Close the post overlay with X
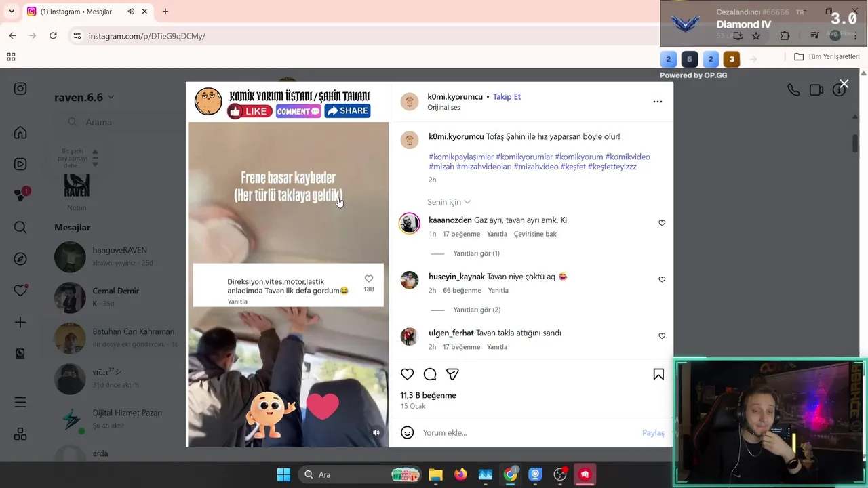Screen dimensions: 868x488 tap(844, 84)
